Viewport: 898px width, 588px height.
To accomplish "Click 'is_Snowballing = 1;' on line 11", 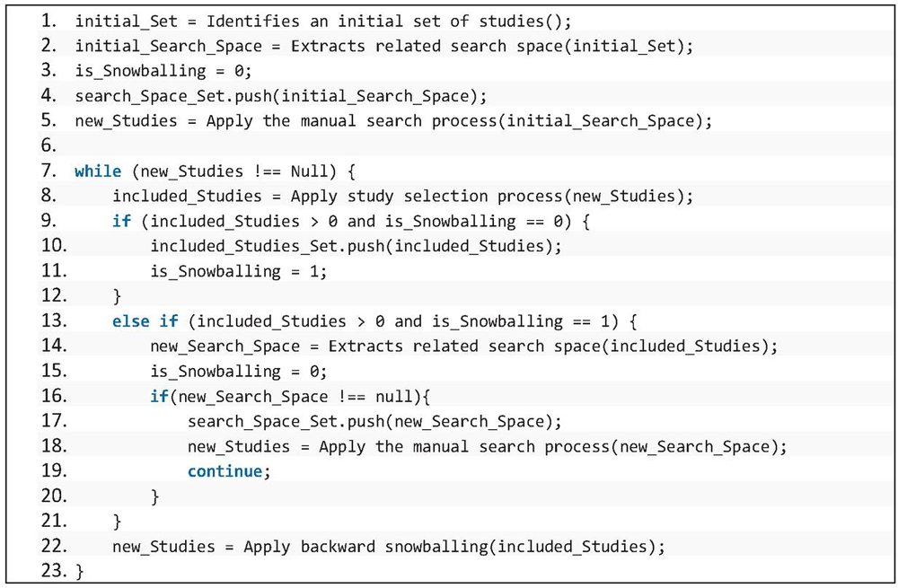I will pos(238,271).
